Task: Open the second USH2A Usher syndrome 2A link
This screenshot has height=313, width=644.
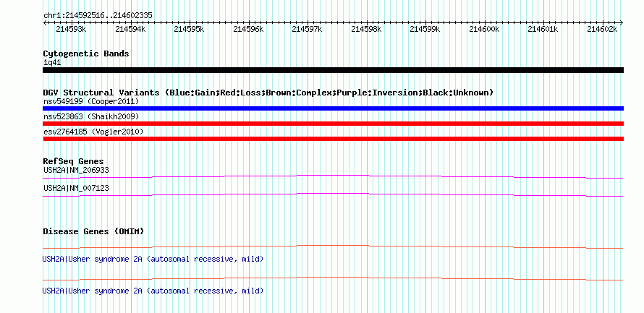Action: coord(153,291)
